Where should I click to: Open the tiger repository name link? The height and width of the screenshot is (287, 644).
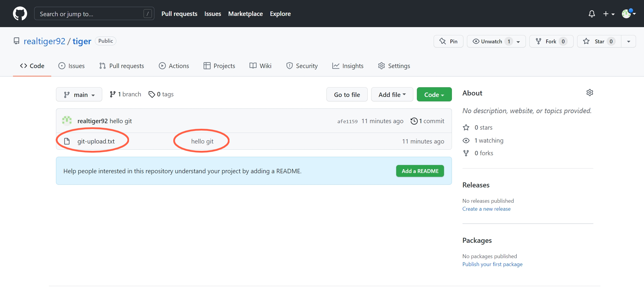coord(82,41)
